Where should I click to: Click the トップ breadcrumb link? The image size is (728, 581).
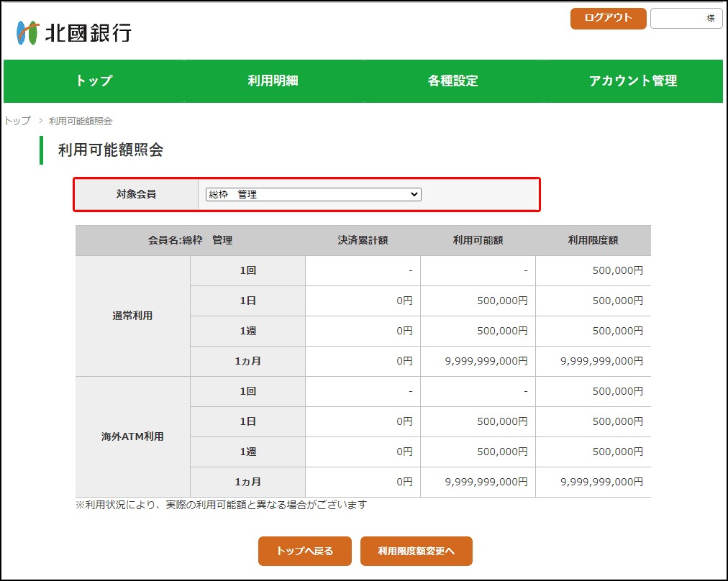click(x=17, y=121)
